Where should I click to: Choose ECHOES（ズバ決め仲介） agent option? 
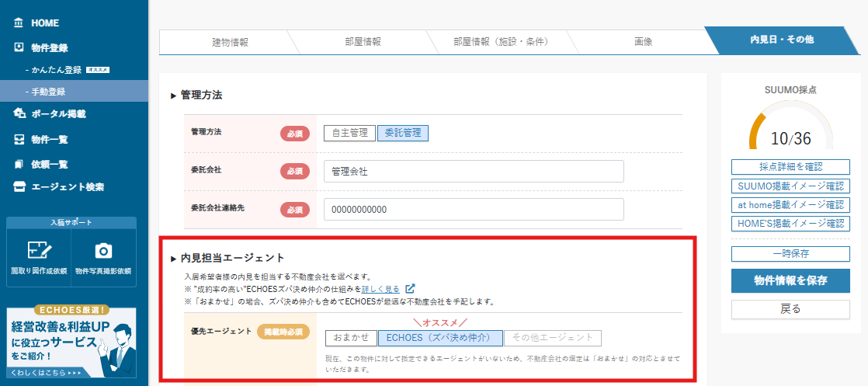point(439,338)
